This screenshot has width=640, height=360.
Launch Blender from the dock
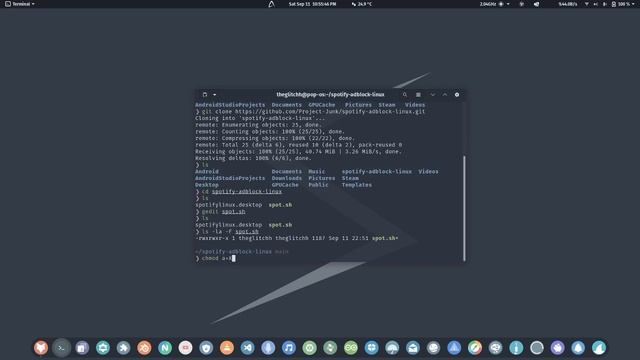[x=144, y=348]
